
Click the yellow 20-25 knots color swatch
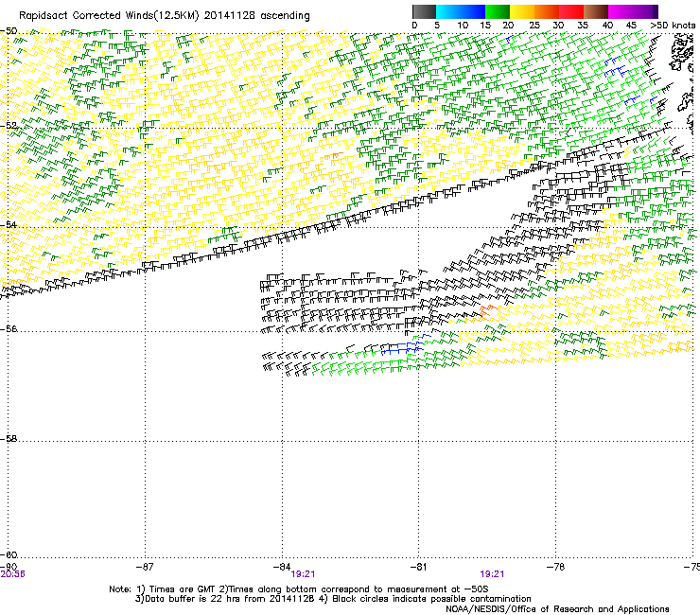pos(522,11)
